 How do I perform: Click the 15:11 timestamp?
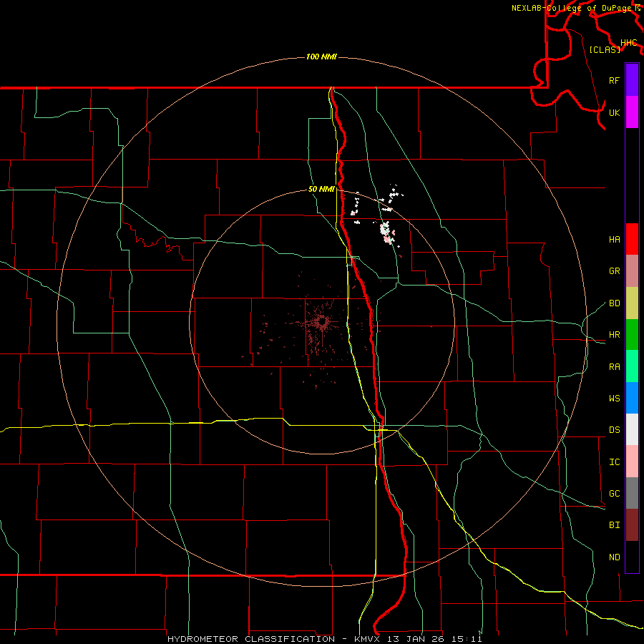click(x=466, y=639)
